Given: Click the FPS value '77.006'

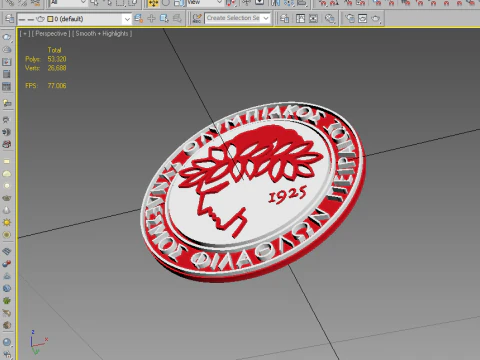Looking at the screenshot, I should (x=57, y=86).
